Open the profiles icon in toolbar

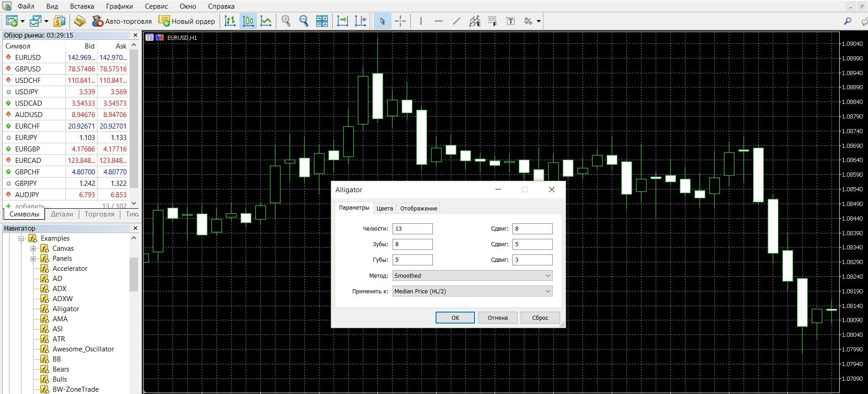35,21
